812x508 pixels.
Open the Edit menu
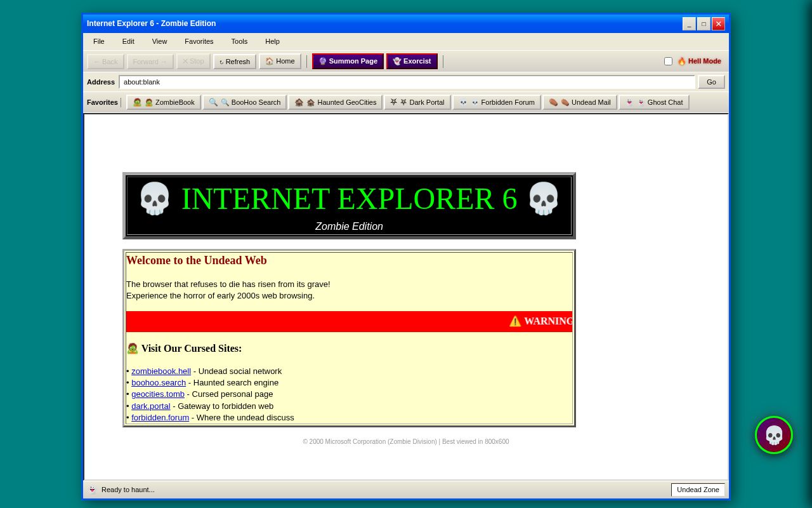click(128, 41)
